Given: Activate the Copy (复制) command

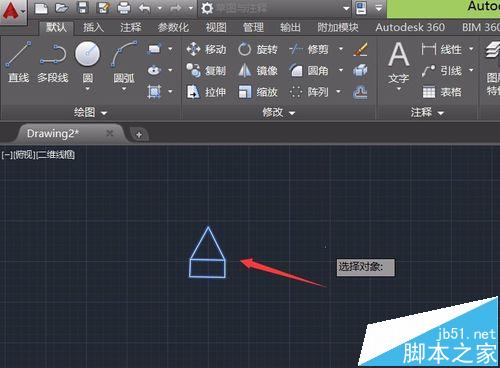Looking at the screenshot, I should pyautogui.click(x=206, y=70).
